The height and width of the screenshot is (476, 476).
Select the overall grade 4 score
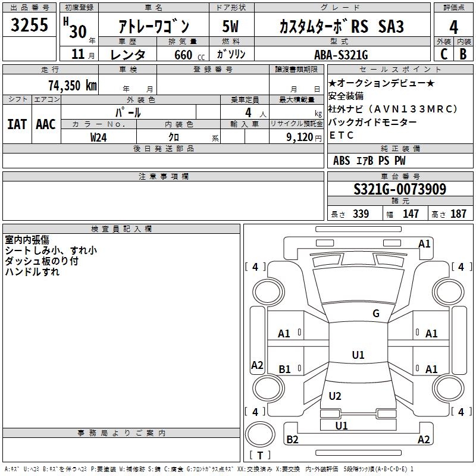pos(453,27)
